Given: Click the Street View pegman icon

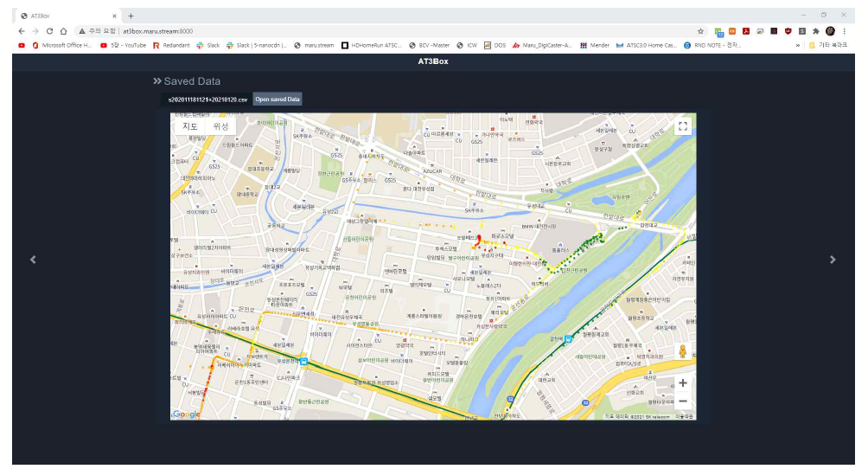Looking at the screenshot, I should click(682, 351).
